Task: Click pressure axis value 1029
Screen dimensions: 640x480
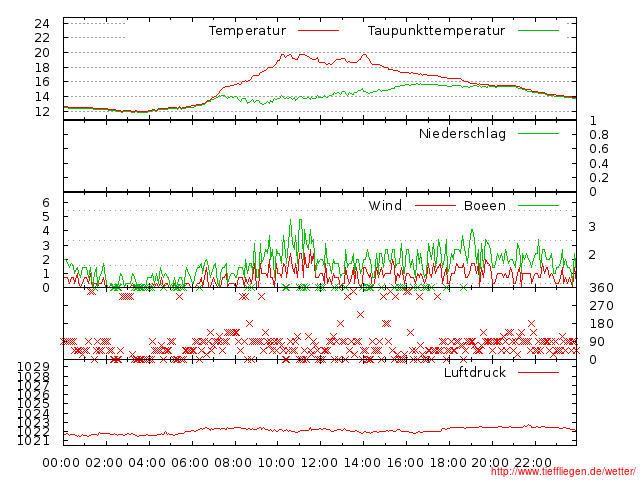Action: pos(33,366)
